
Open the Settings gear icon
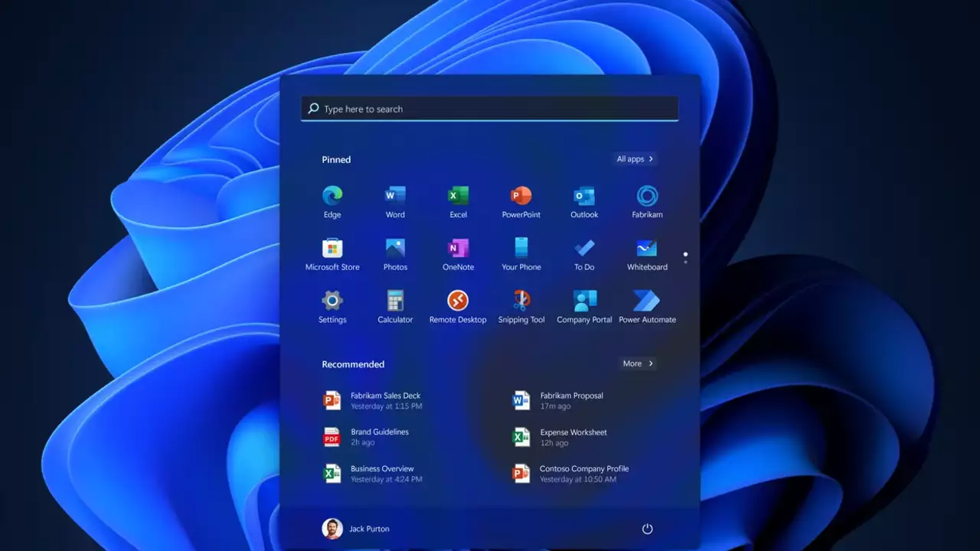[x=332, y=301]
